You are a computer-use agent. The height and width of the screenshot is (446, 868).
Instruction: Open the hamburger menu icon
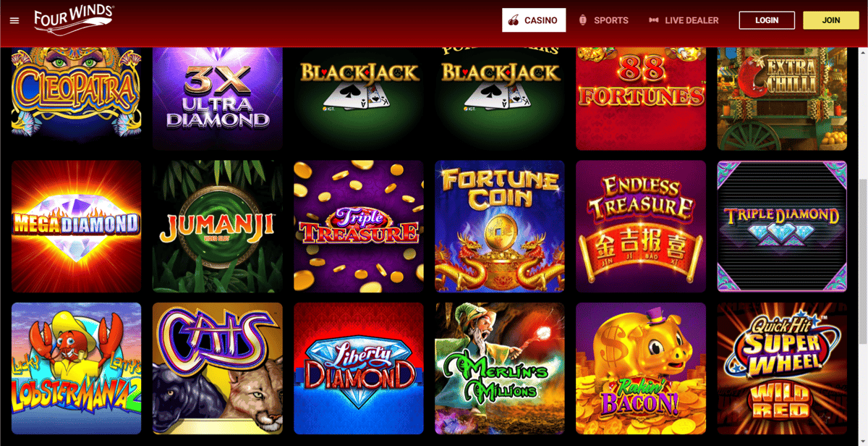click(14, 20)
